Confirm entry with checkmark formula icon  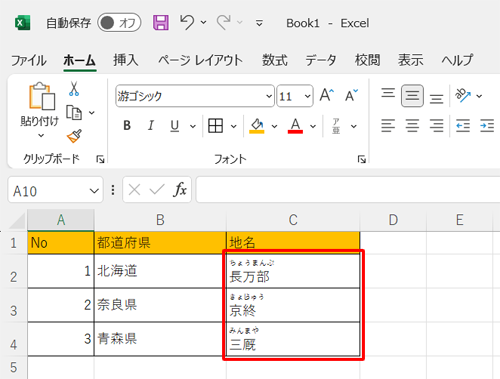[157, 190]
